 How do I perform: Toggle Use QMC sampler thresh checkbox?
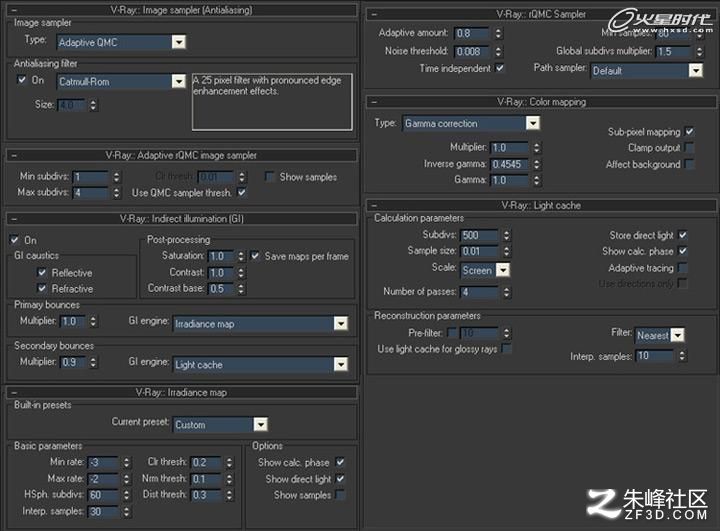coord(242,192)
